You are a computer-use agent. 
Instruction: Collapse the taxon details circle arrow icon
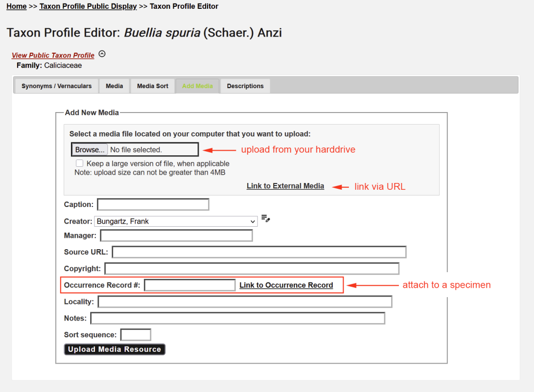pos(102,54)
